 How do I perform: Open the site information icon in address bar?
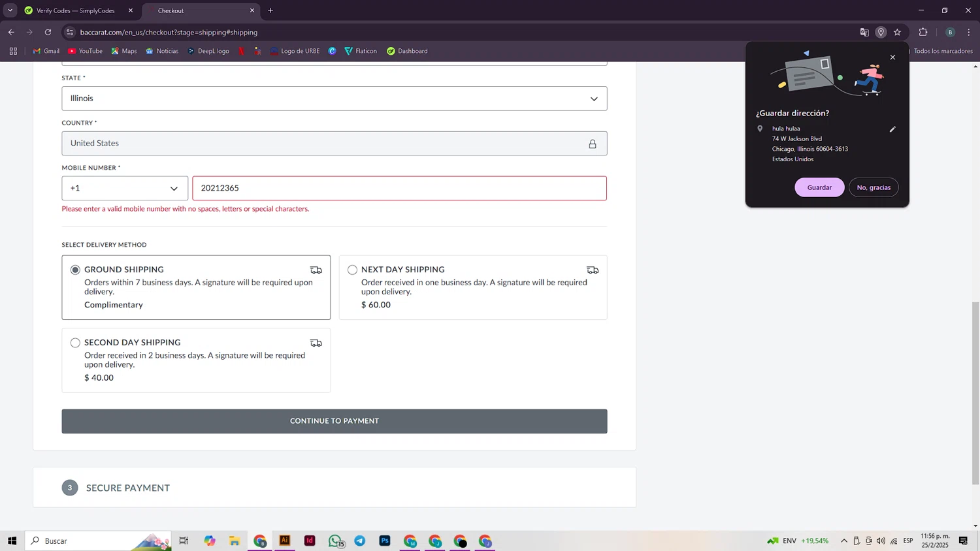(x=70, y=32)
